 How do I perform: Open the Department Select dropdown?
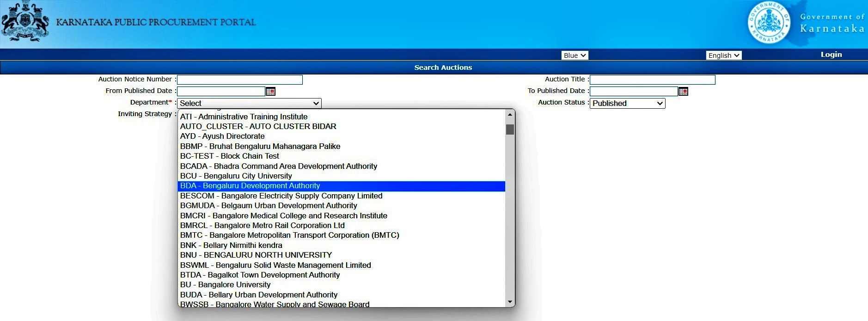pos(250,103)
